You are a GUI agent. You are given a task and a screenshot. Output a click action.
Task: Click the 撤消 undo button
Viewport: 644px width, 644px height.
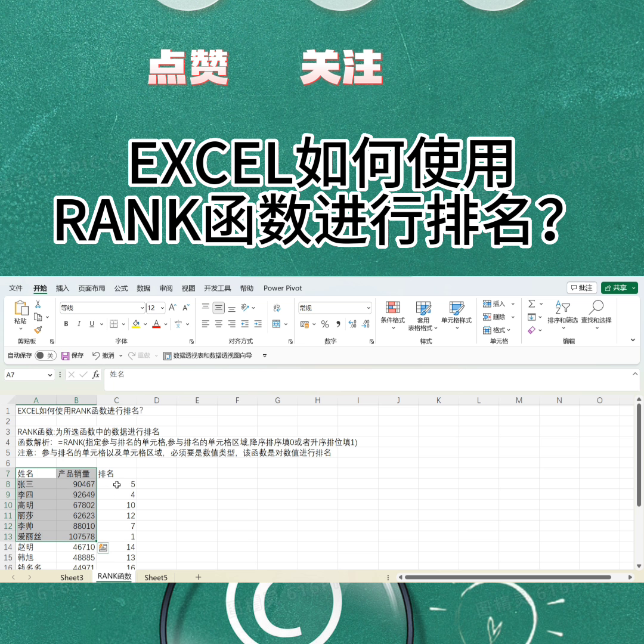click(104, 355)
